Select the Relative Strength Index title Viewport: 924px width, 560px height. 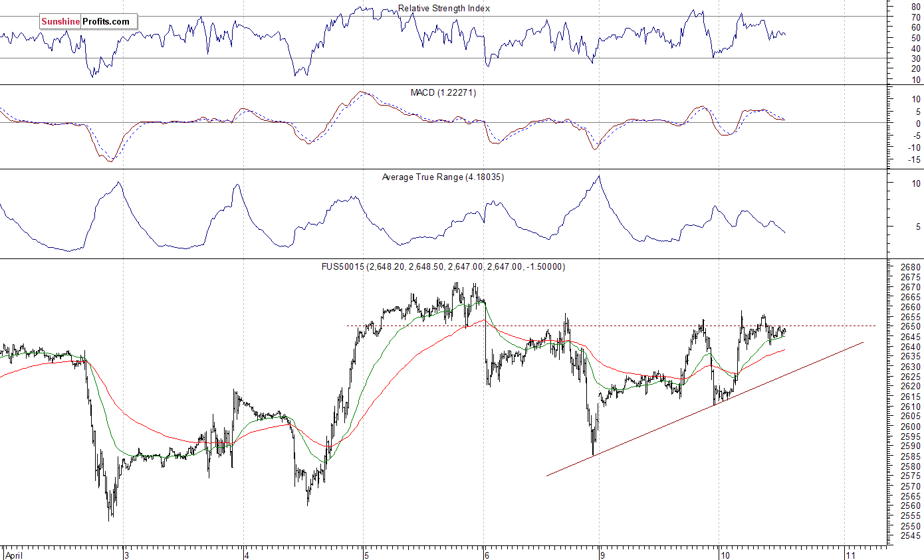444,9
